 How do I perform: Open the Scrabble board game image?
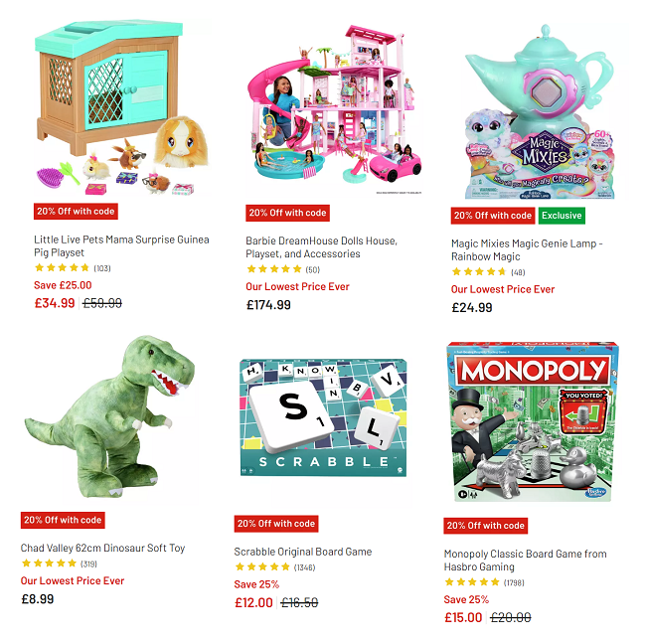coord(323,417)
